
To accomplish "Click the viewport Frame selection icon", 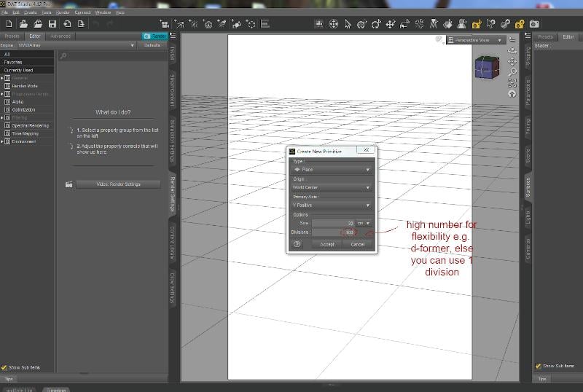I will tap(512, 83).
